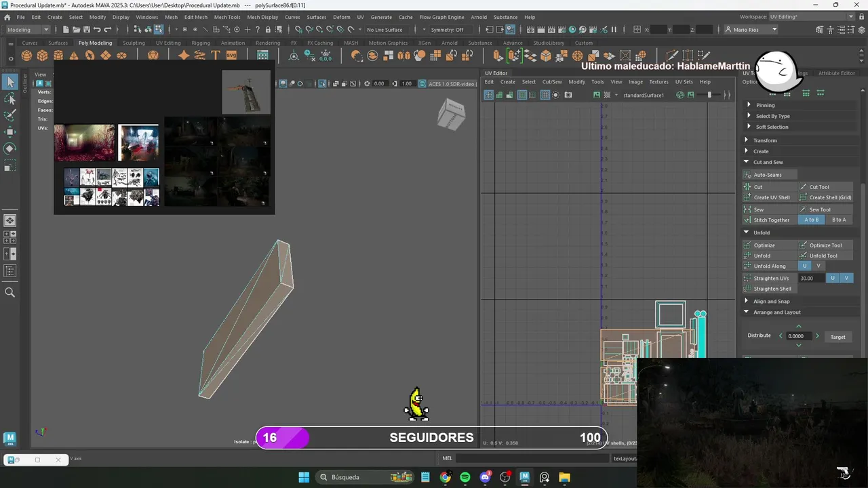The height and width of the screenshot is (488, 868).
Task: Click the New Scene icon
Action: tap(66, 29)
